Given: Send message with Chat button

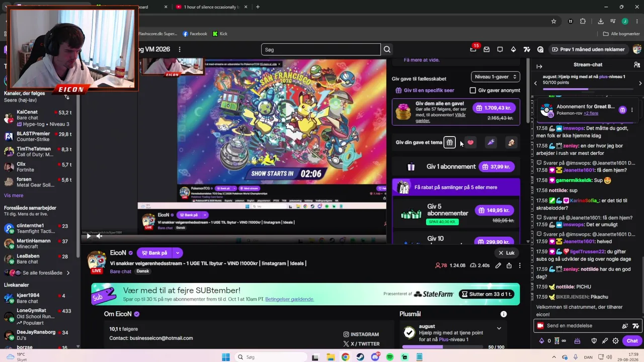Looking at the screenshot, I should point(632,341).
